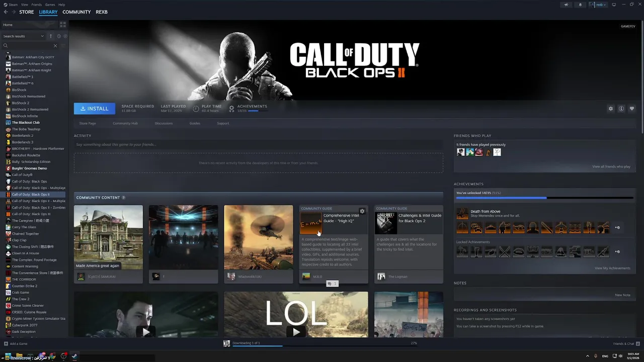
Task: Add game to favorites heart icon
Action: [x=632, y=109]
